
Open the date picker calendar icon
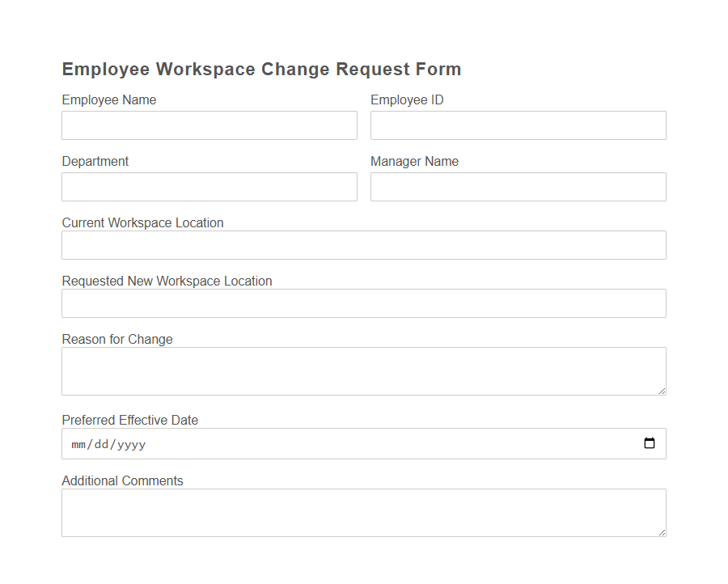click(650, 443)
